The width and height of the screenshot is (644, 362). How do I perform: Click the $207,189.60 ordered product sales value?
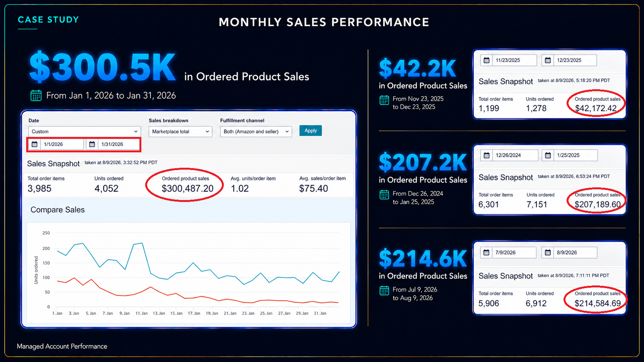pos(598,205)
